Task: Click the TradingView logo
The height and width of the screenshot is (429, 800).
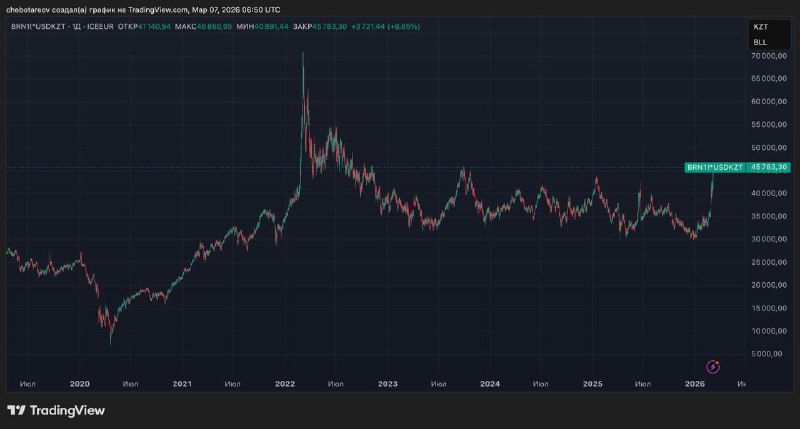Action: click(56, 410)
